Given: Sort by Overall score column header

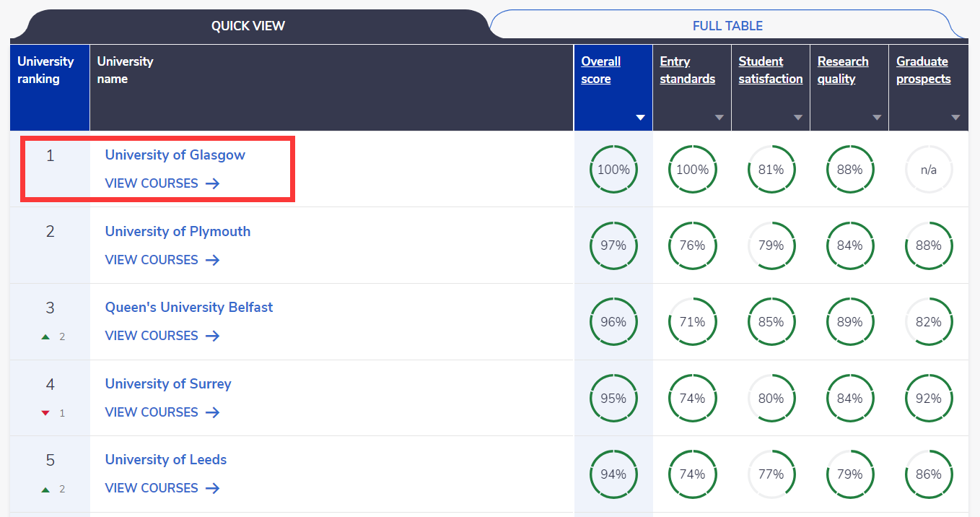Looking at the screenshot, I should pos(601,70).
